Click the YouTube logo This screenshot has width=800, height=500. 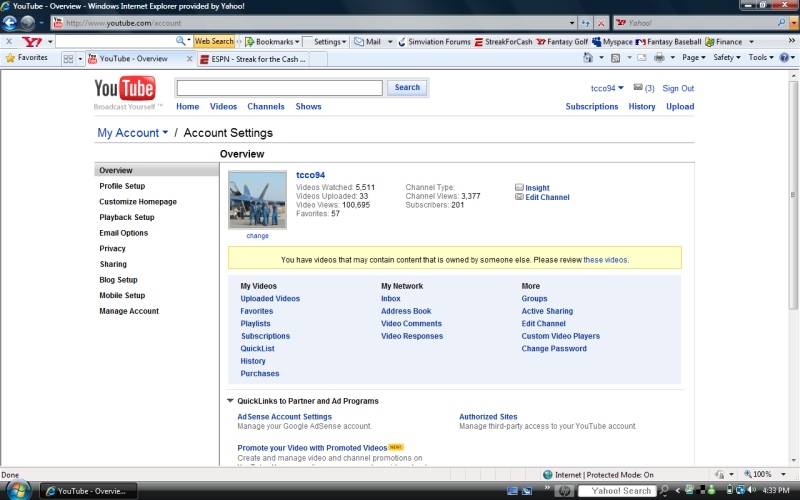(125, 91)
